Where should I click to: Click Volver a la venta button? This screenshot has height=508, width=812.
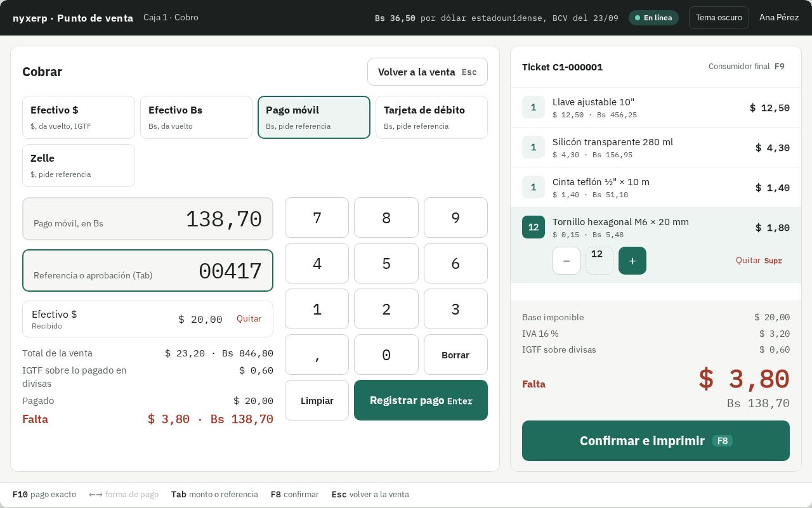point(428,72)
